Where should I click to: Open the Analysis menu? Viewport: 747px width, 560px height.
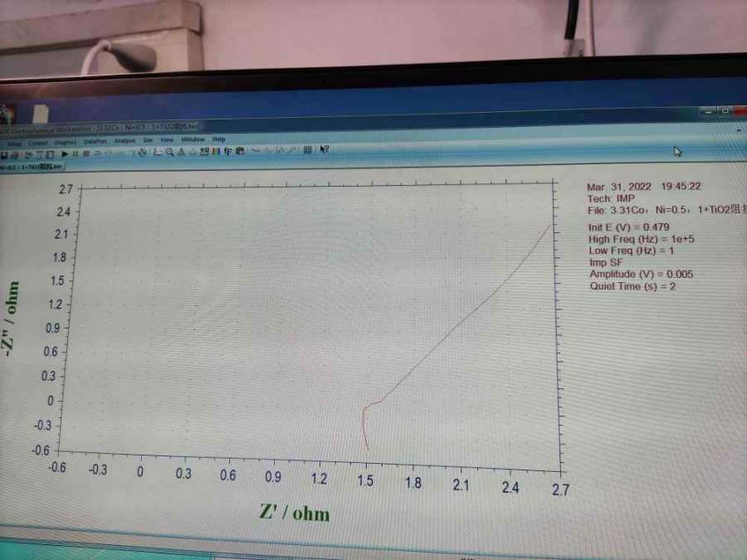124,141
